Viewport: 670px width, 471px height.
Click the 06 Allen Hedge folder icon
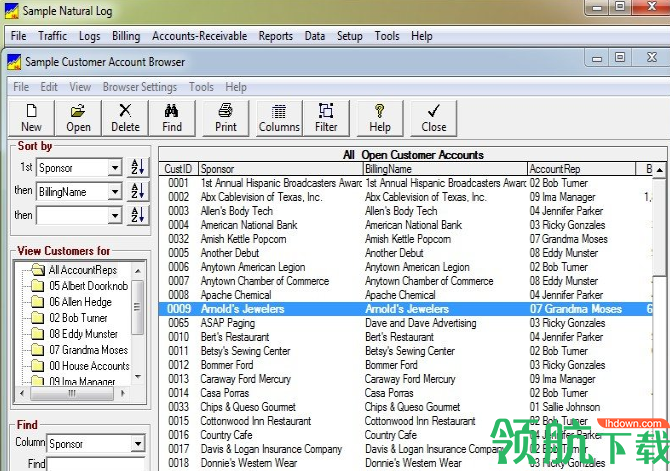point(38,302)
